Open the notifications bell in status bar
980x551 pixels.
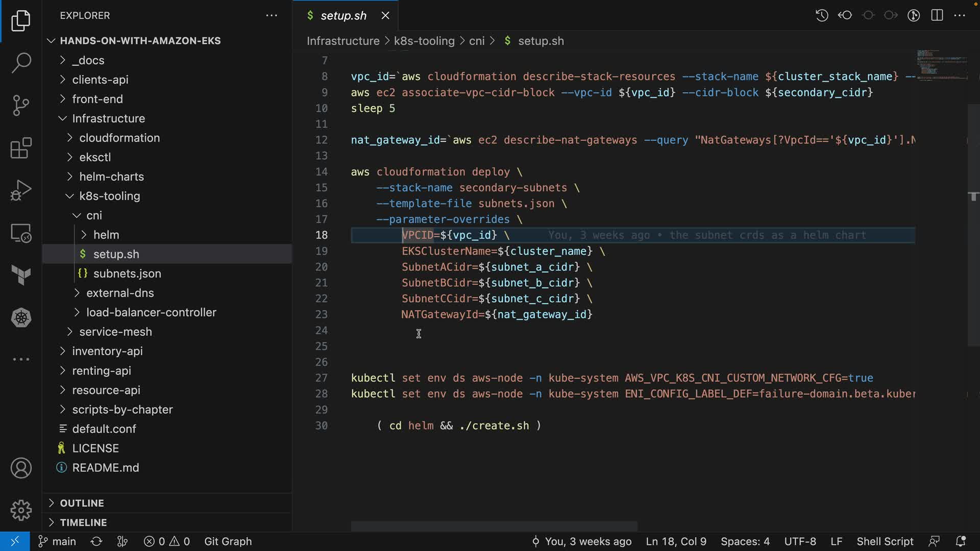(x=961, y=541)
